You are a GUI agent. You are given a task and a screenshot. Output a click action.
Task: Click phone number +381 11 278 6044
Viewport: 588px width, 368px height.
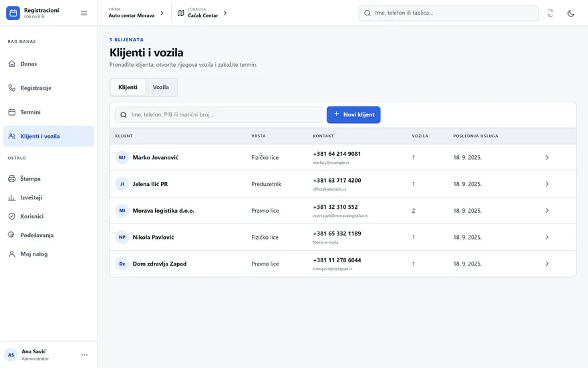pyautogui.click(x=337, y=260)
